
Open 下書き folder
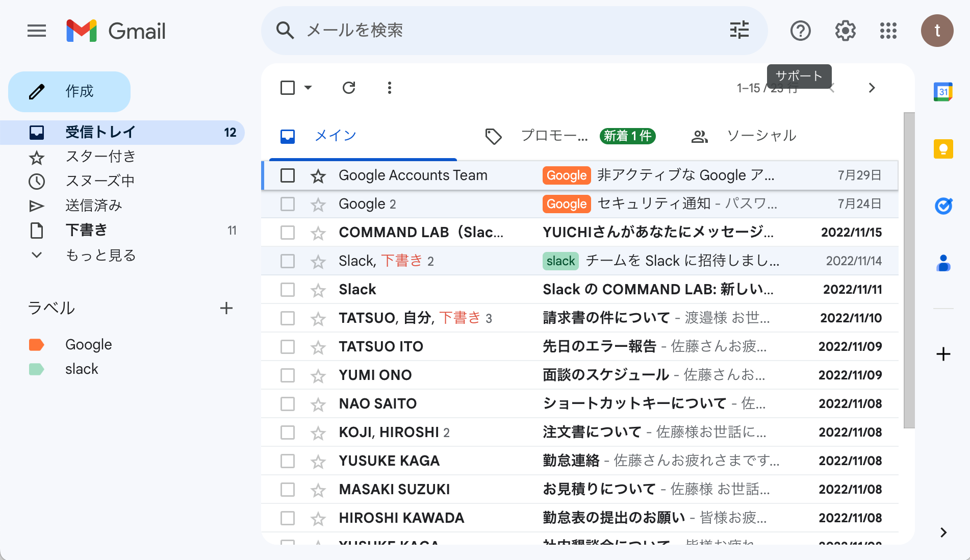click(x=122, y=230)
